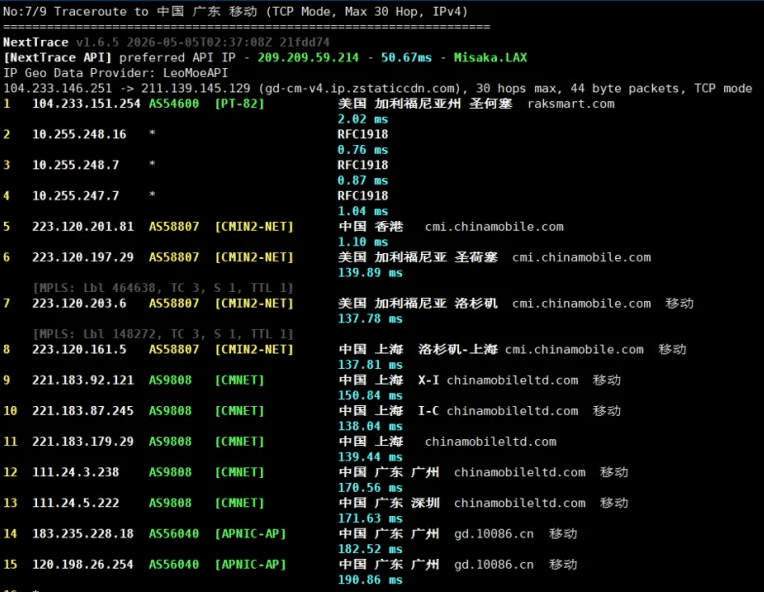Select hop 10 IP 221.183.87.245
Viewport: 764px width, 592px height.
pos(83,411)
